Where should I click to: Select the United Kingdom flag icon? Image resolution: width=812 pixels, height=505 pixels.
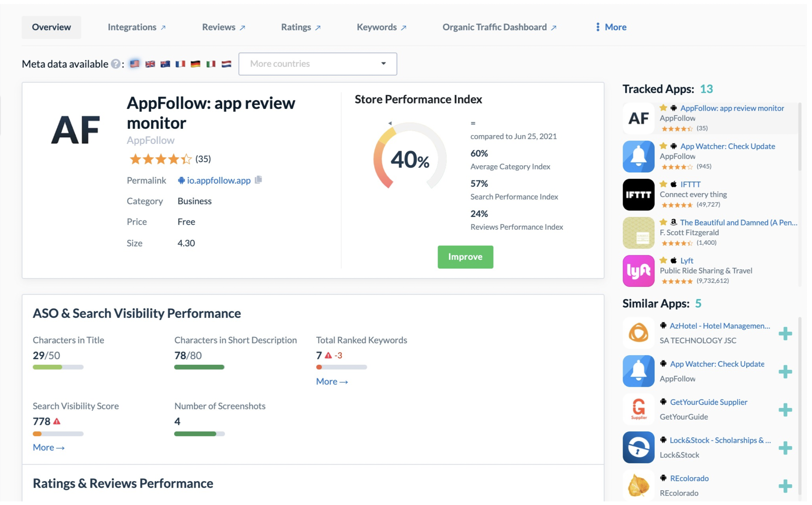tap(150, 64)
